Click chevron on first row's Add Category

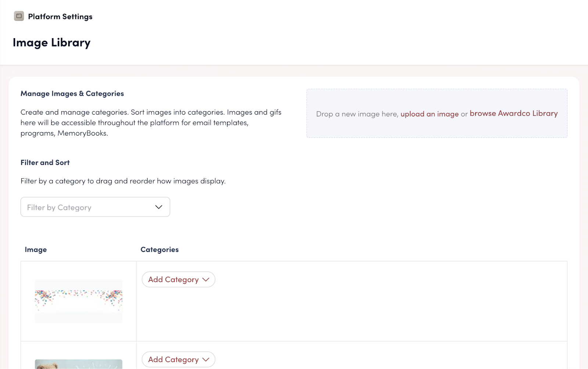tap(206, 279)
